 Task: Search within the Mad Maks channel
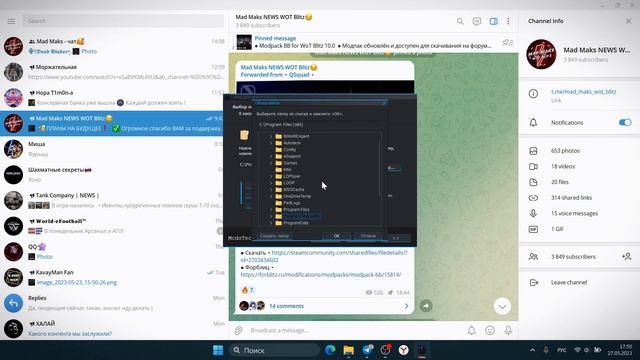pyautogui.click(x=460, y=21)
